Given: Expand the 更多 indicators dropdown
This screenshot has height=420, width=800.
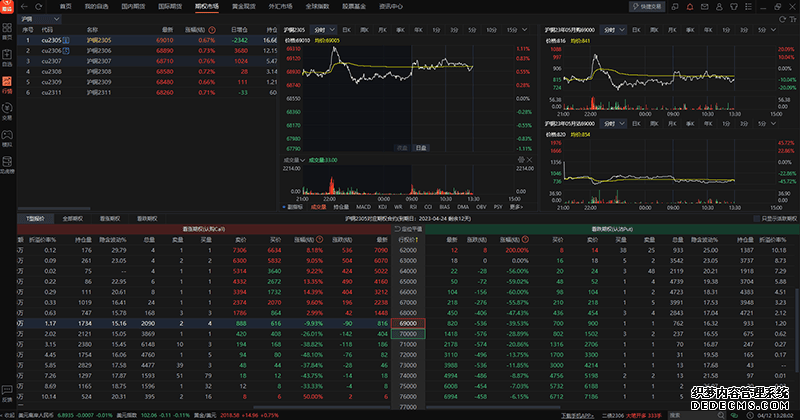Looking at the screenshot, I should point(515,208).
